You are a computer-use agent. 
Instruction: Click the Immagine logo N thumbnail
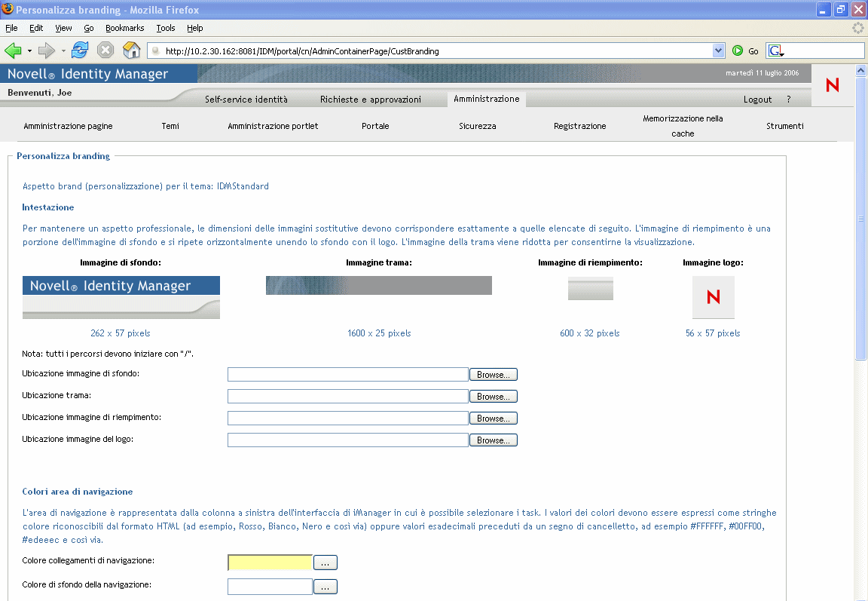(x=713, y=297)
